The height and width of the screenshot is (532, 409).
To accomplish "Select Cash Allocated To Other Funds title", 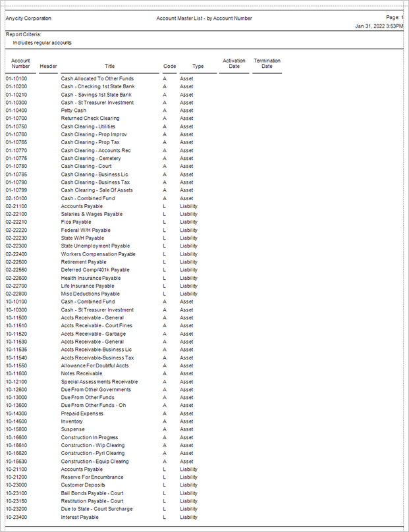I will pyautogui.click(x=97, y=79).
